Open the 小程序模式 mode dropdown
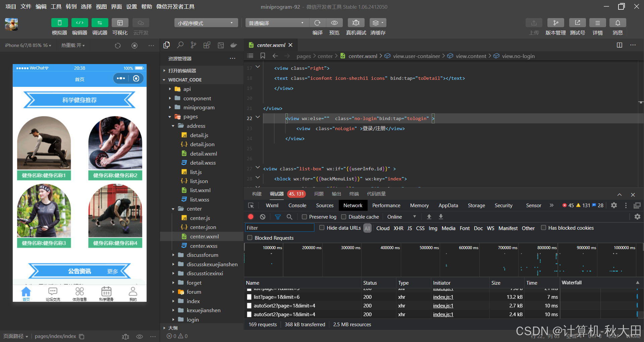 206,23
